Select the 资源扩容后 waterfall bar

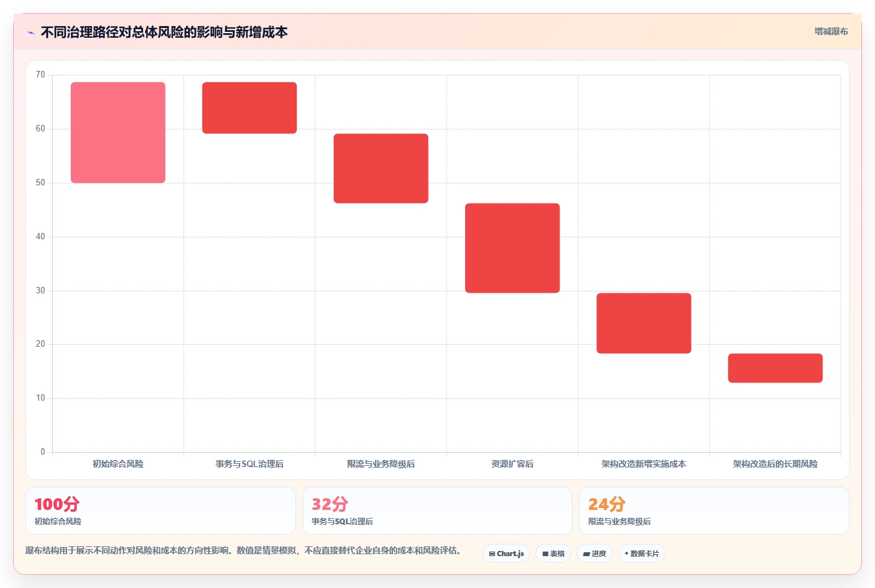click(x=512, y=248)
